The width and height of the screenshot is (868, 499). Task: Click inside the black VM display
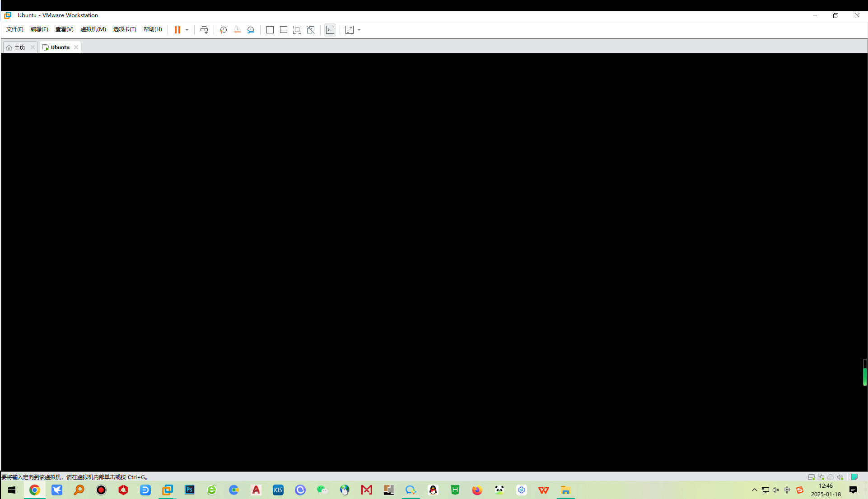click(434, 262)
